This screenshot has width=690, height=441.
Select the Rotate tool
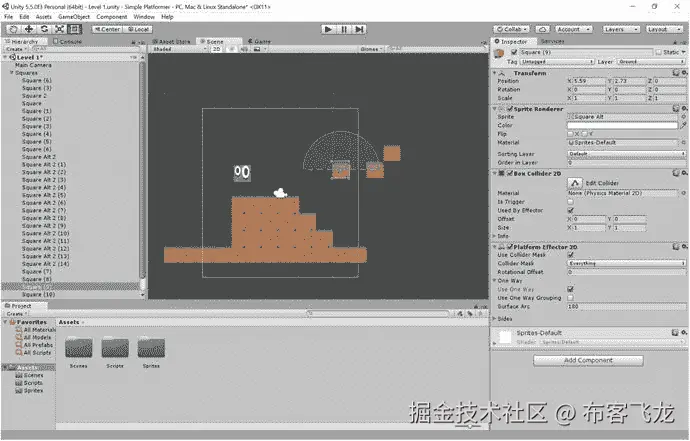coord(44,29)
